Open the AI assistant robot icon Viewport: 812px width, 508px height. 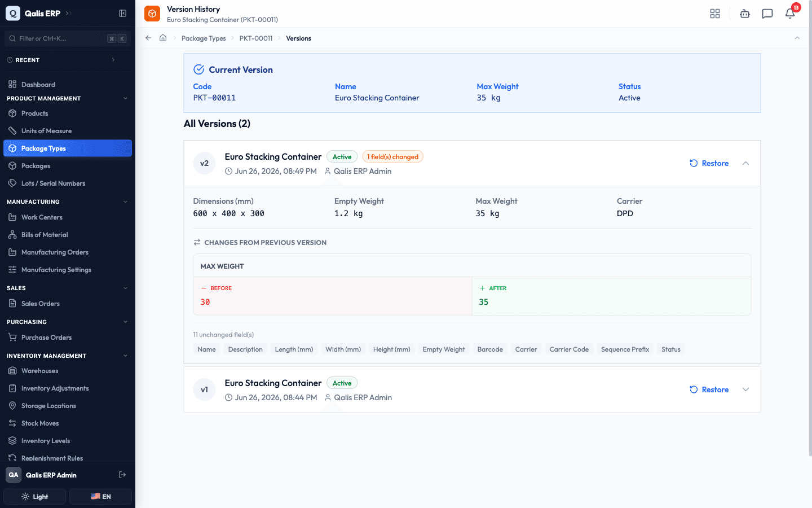coord(745,14)
